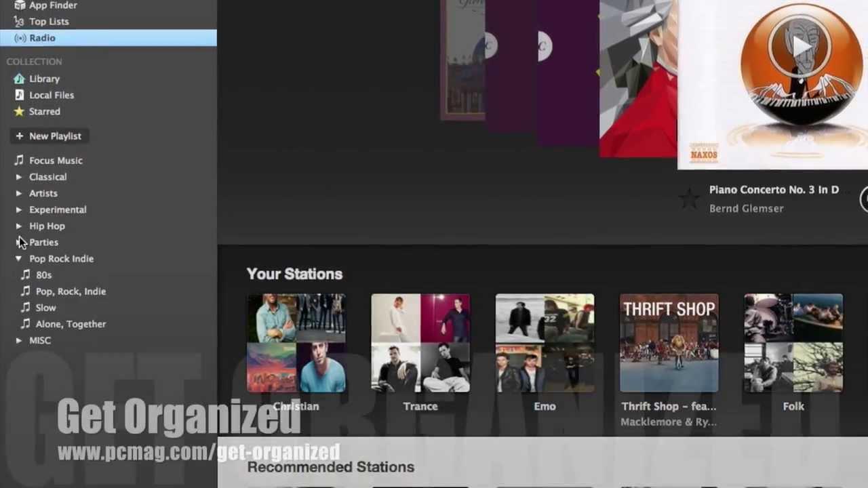Open Library in Collection
Screen dimensions: 868x488
44,79
